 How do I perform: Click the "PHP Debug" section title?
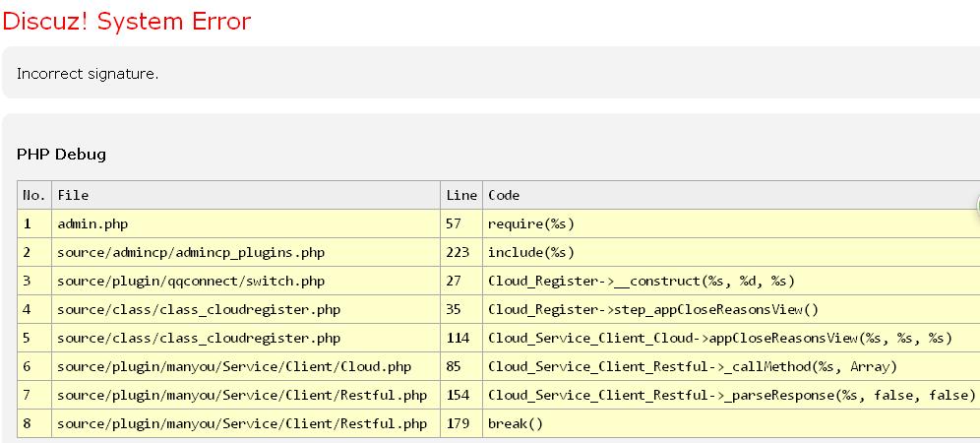pyautogui.click(x=61, y=155)
